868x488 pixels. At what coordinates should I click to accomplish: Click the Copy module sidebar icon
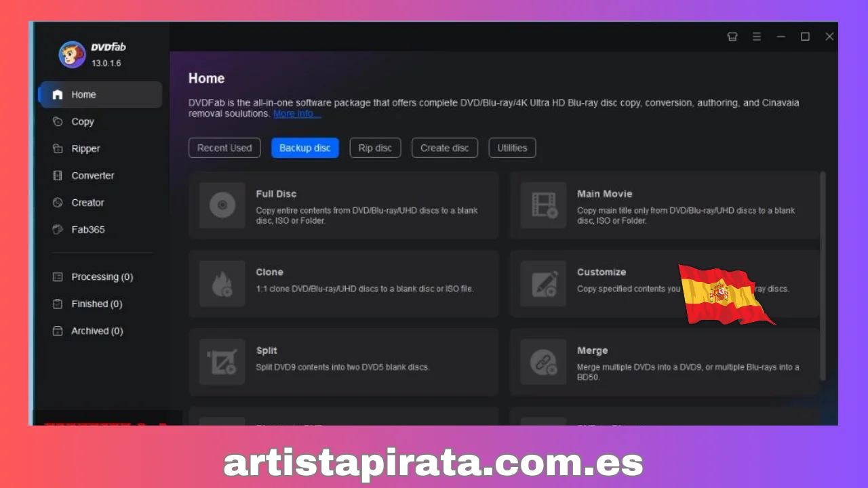[58, 121]
